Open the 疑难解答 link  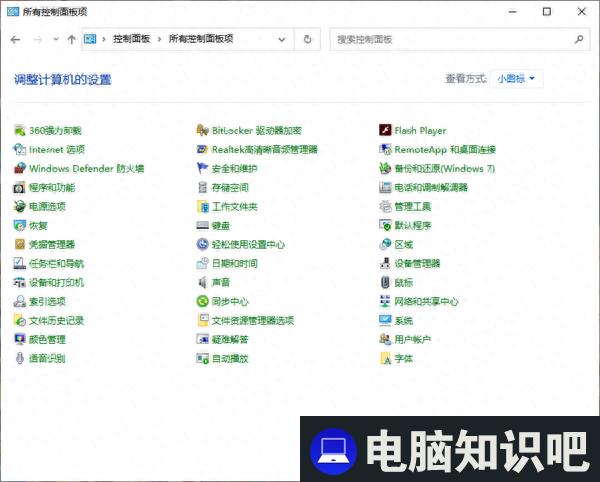tap(230, 339)
